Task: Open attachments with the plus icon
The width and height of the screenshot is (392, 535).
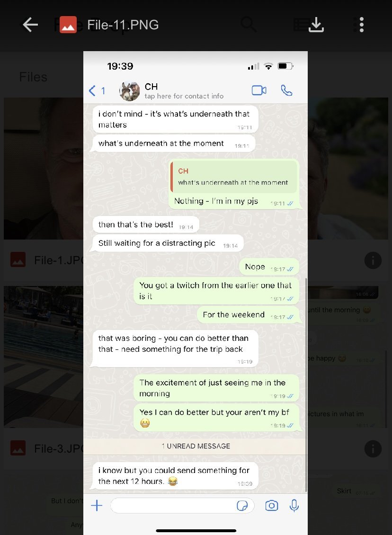Action: coord(97,505)
